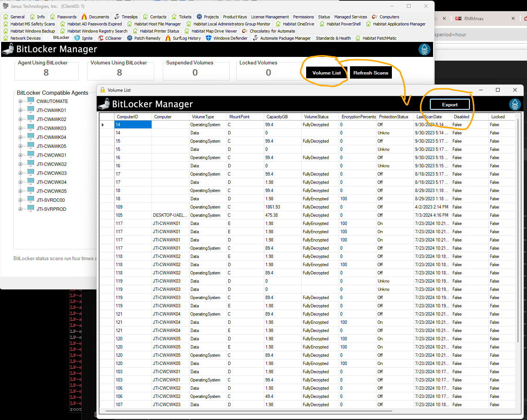Open Habitat PowerShell
Screen dimensions: 527x420
[x=340, y=24]
